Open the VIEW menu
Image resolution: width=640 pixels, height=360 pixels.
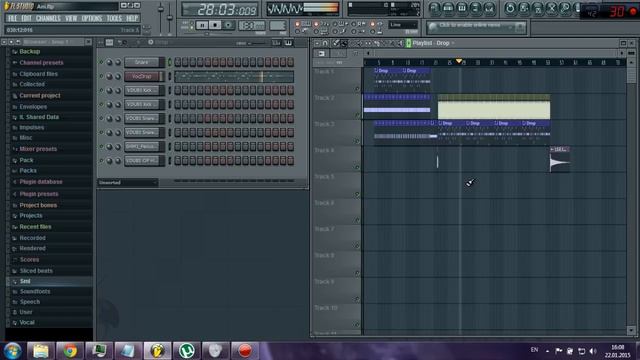pos(71,18)
